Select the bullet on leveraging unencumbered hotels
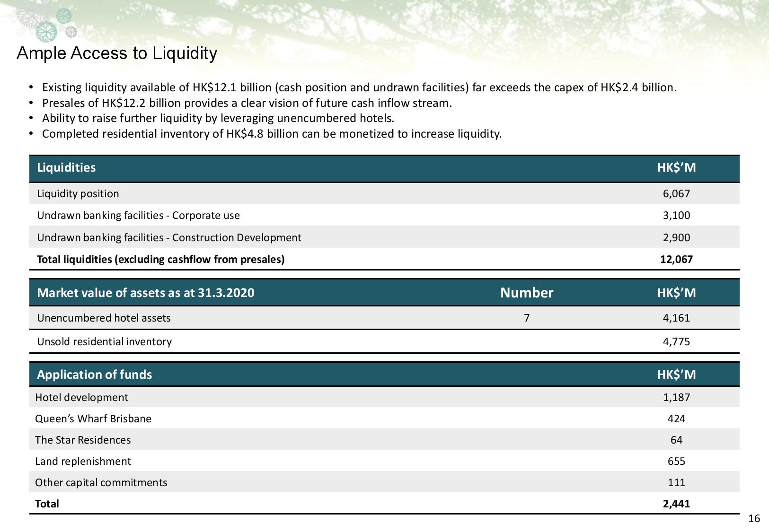The width and height of the screenshot is (769, 532). click(218, 118)
